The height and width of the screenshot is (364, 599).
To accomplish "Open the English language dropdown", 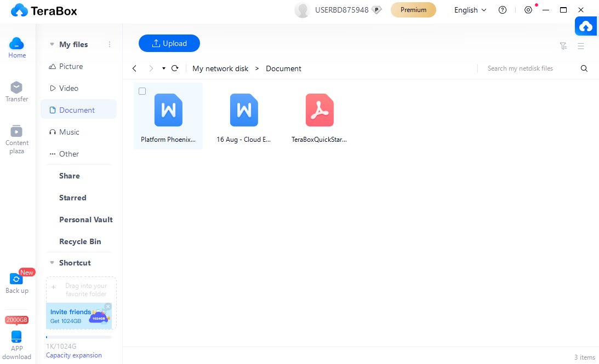I will click(x=470, y=10).
